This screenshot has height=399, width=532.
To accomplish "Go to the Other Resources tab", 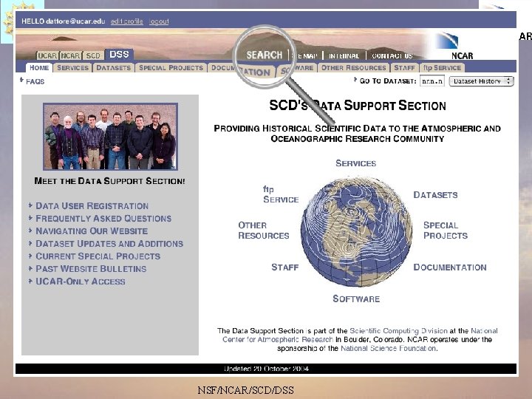I will point(353,67).
